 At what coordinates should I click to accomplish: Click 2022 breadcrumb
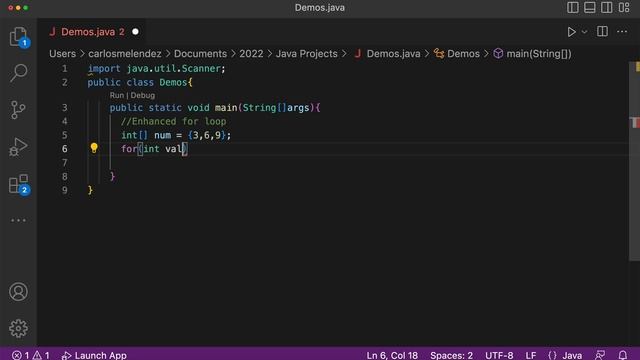251,54
